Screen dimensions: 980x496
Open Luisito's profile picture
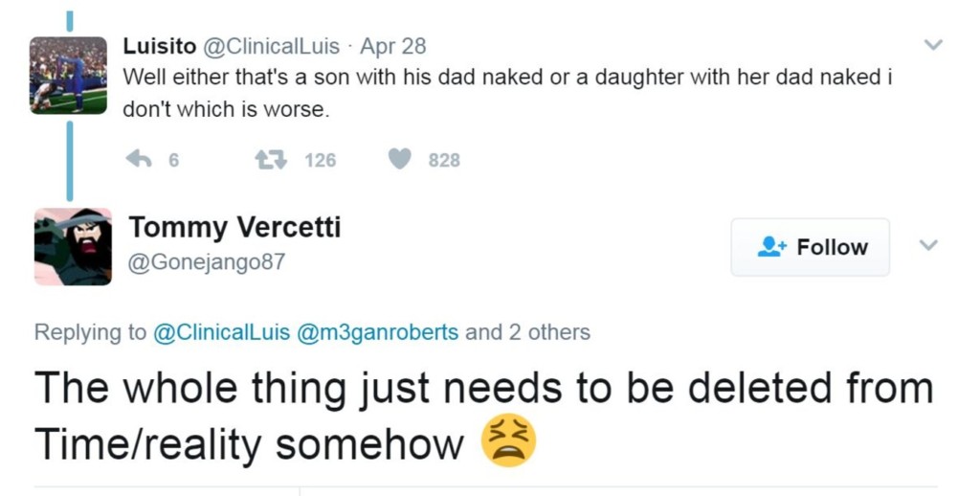[68, 76]
